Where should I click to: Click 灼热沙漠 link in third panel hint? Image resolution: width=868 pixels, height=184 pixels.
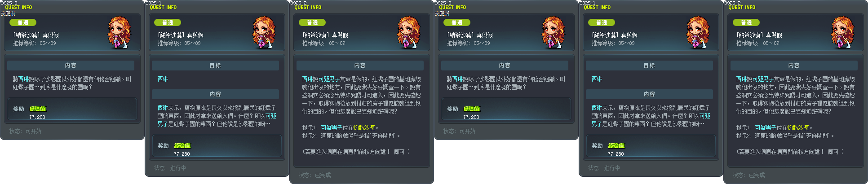coord(364,127)
